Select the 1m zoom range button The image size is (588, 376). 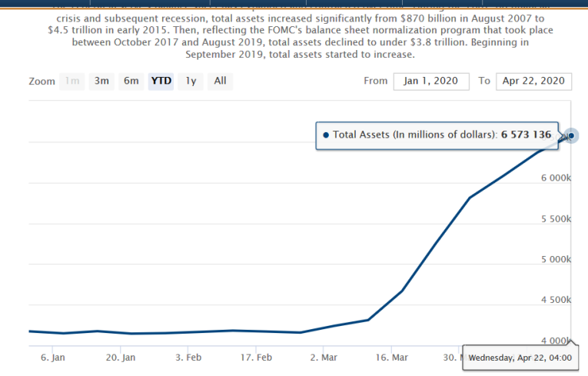click(72, 81)
